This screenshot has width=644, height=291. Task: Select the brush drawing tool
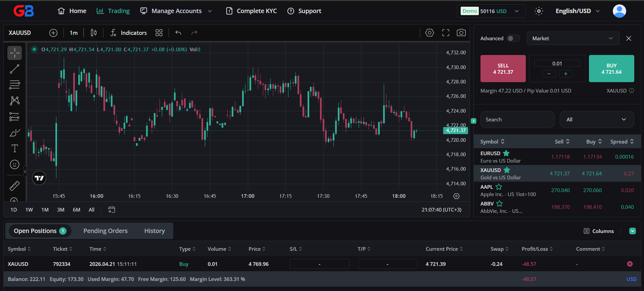[14, 133]
